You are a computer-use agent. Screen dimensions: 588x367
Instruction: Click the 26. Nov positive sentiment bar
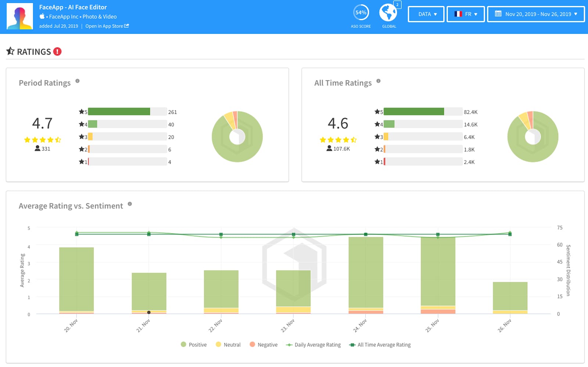[510, 296]
